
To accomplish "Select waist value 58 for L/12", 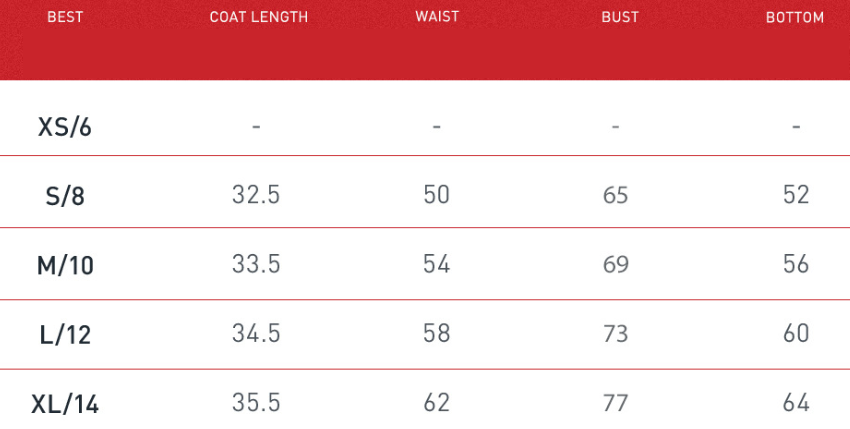I will (437, 333).
